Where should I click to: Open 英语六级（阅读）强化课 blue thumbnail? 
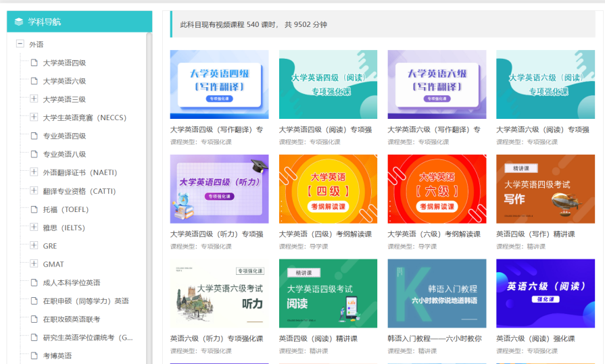pyautogui.click(x=546, y=293)
